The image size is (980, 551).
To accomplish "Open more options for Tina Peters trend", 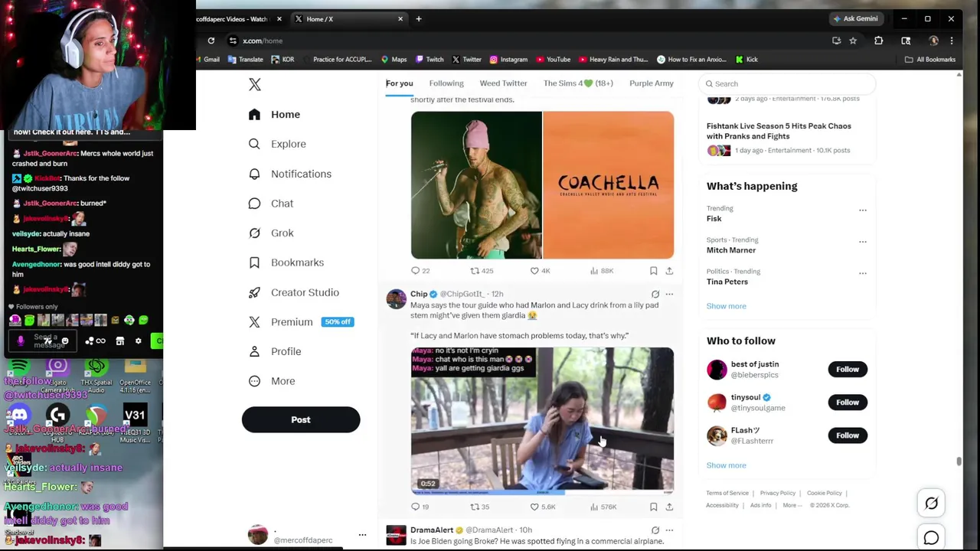I will [x=863, y=272].
